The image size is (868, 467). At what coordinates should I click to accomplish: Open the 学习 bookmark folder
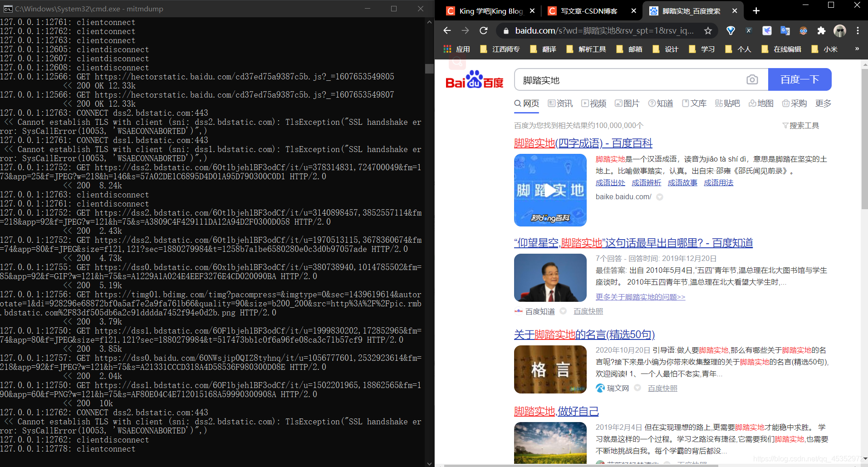tap(702, 49)
